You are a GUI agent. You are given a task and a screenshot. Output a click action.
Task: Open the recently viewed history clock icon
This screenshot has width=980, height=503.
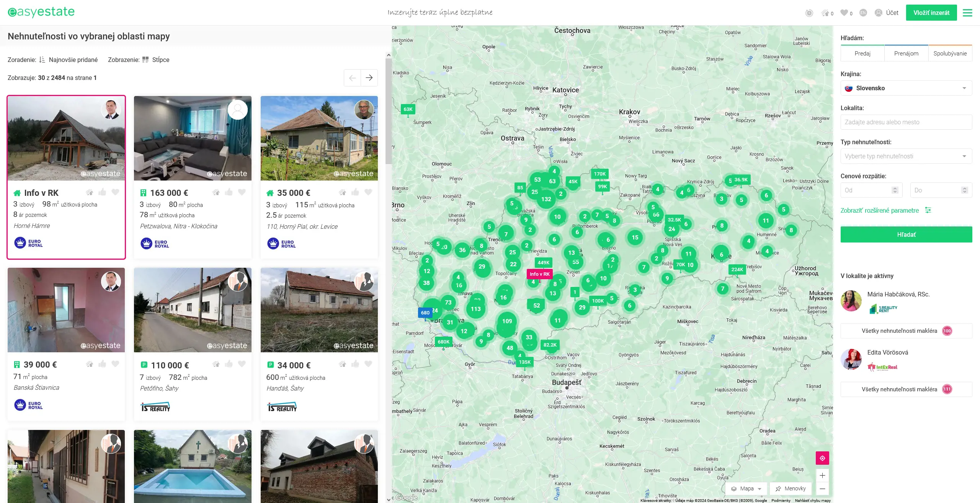coord(809,13)
